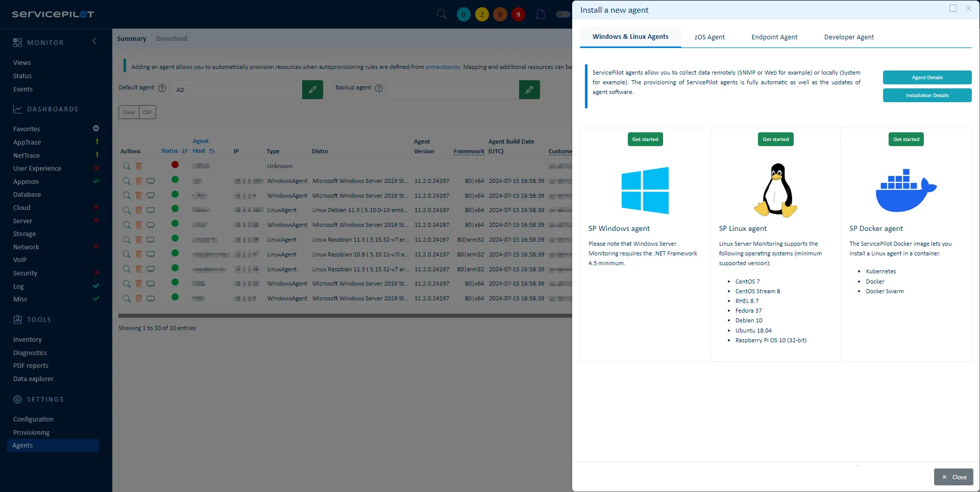Viewport: 980px width, 492px height.
Task: Click Get started for SP Linux agent
Action: pyautogui.click(x=775, y=139)
